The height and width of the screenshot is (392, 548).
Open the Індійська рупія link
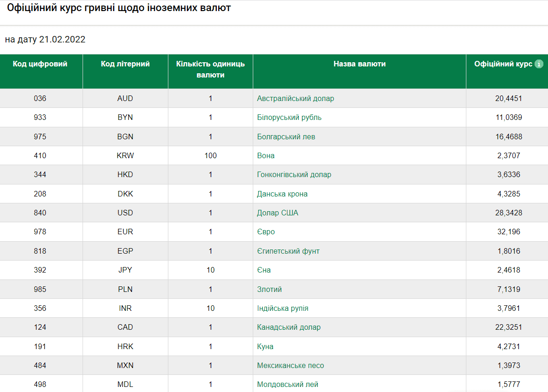[x=282, y=308]
